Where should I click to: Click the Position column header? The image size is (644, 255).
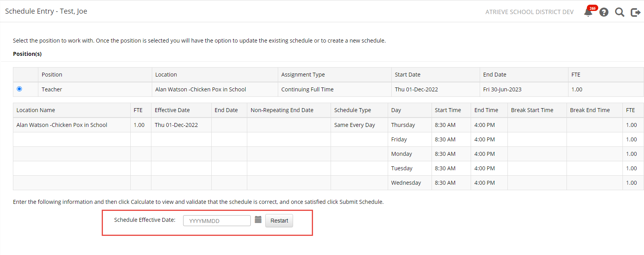tap(52, 75)
